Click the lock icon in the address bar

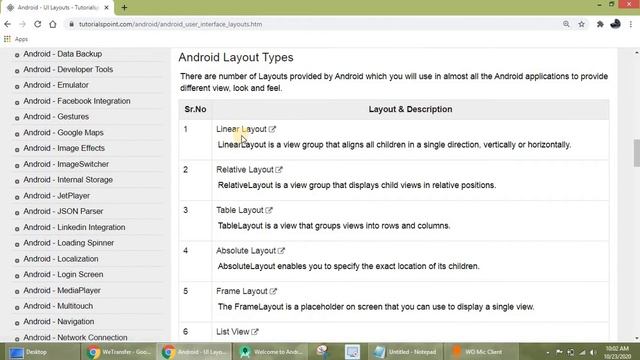tap(72, 24)
